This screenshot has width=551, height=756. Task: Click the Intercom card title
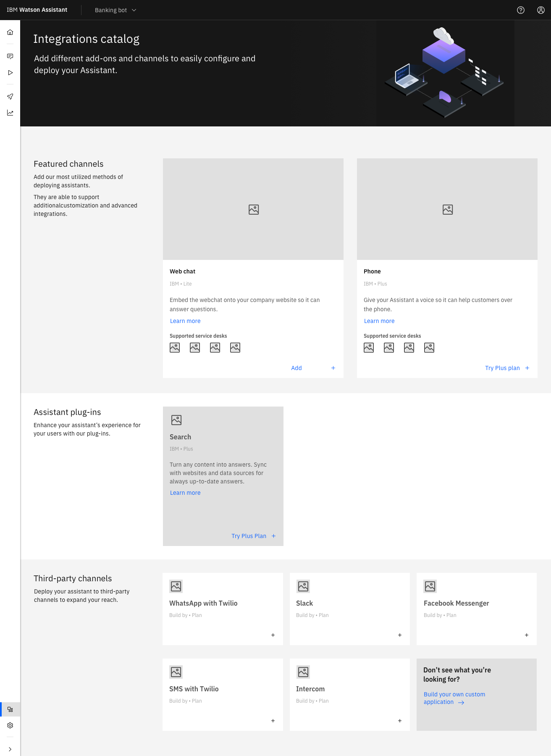[x=310, y=689]
